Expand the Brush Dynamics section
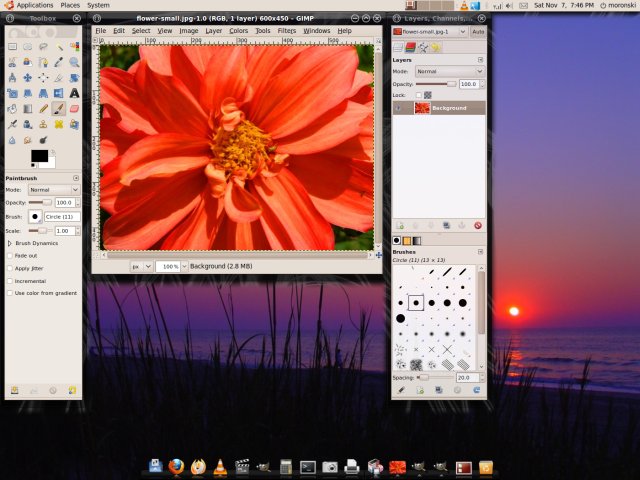 (x=10, y=243)
